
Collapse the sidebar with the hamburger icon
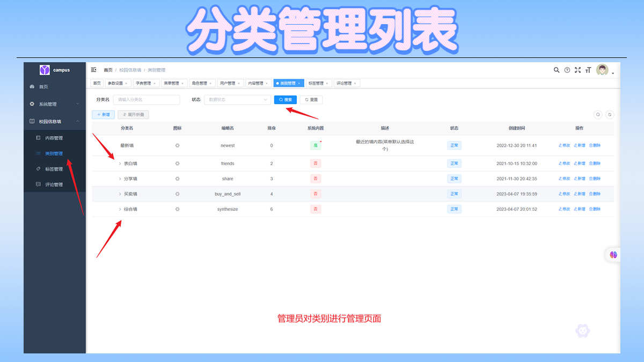(x=94, y=70)
